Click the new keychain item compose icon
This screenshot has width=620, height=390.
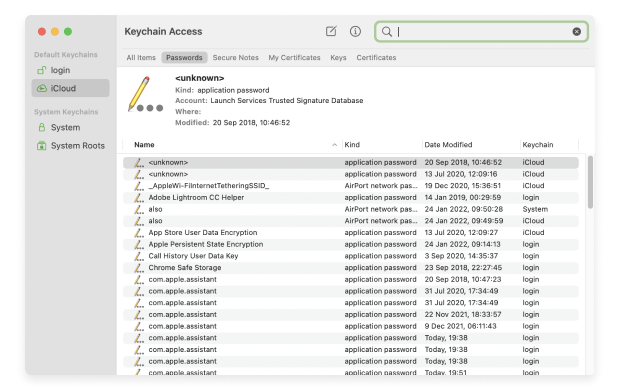pyautogui.click(x=331, y=31)
